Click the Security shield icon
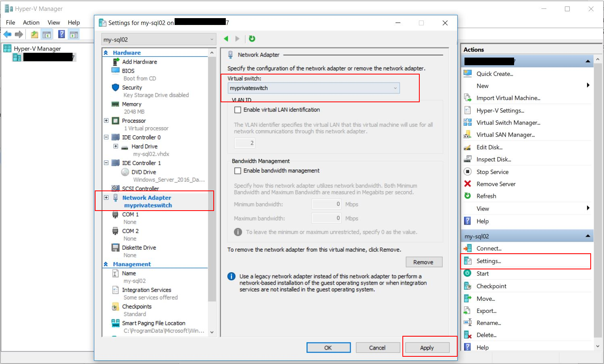 [115, 87]
